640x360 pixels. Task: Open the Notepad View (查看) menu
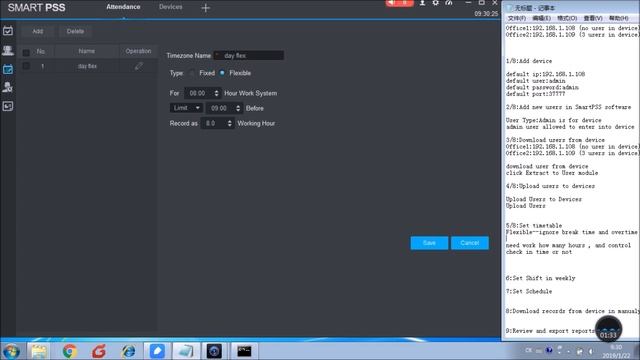[593, 18]
